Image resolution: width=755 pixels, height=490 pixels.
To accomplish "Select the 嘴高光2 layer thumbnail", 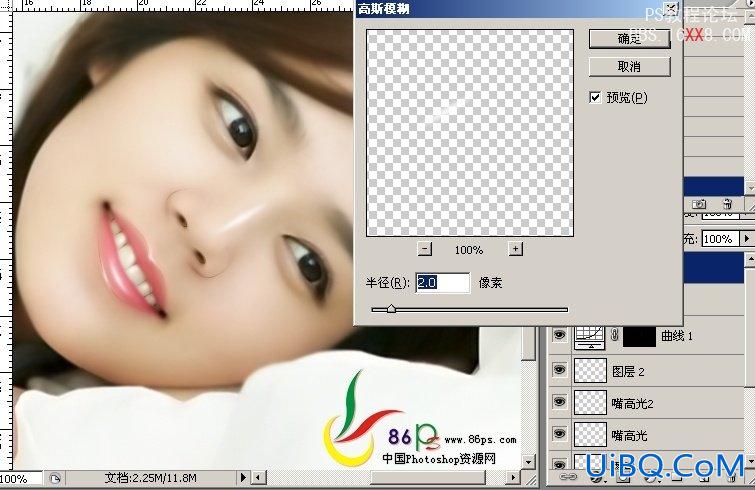I will point(591,402).
